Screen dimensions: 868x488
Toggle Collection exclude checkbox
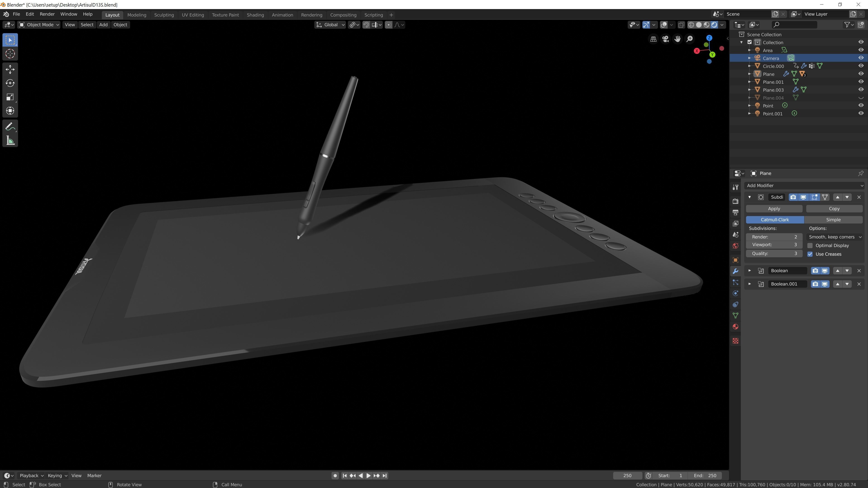[749, 42]
